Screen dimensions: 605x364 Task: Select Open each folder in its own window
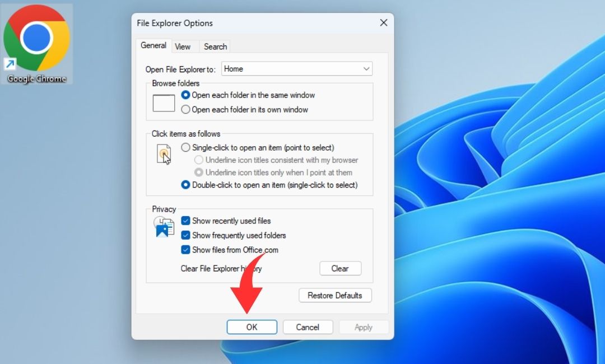(x=186, y=110)
